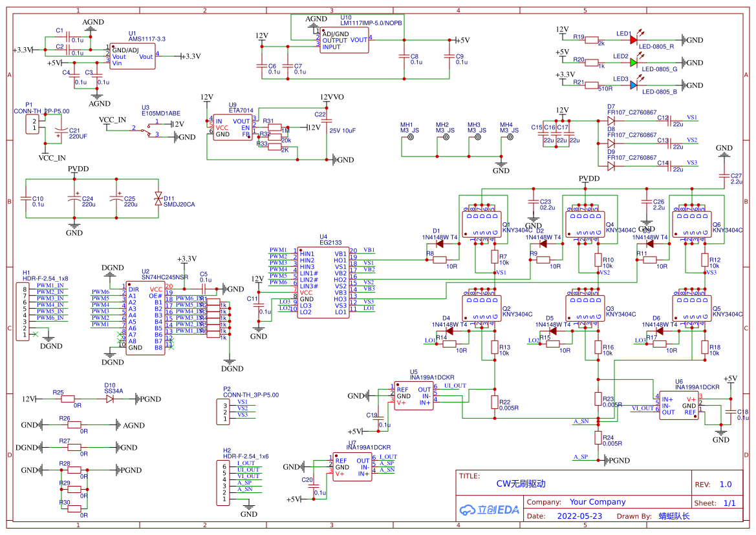Click the title text CW无刷驱动

click(x=521, y=483)
